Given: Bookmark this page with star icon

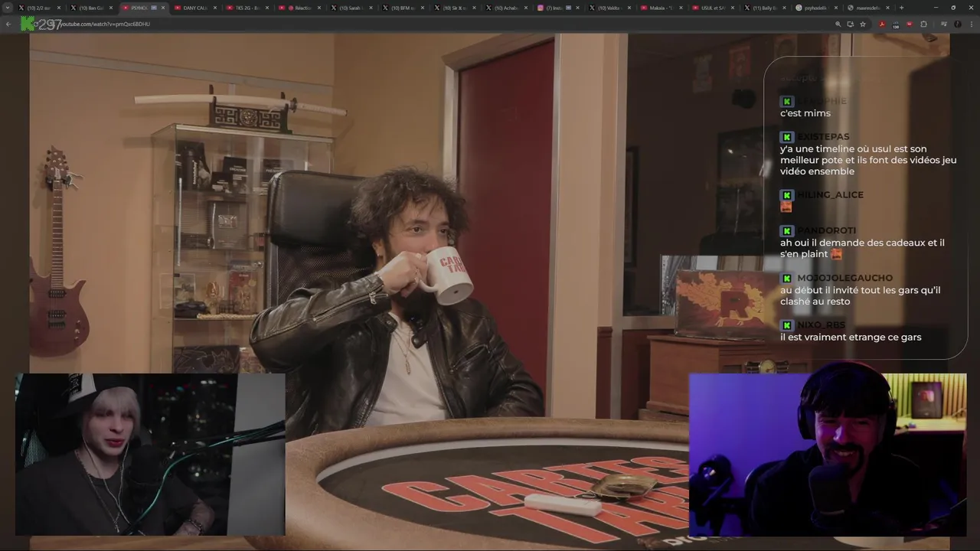Looking at the screenshot, I should tap(863, 24).
